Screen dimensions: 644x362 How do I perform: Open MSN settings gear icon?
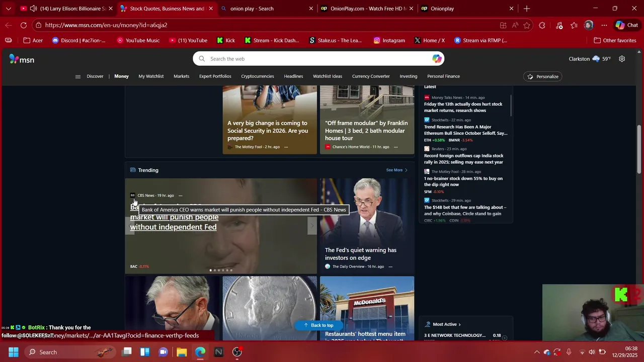point(622,59)
